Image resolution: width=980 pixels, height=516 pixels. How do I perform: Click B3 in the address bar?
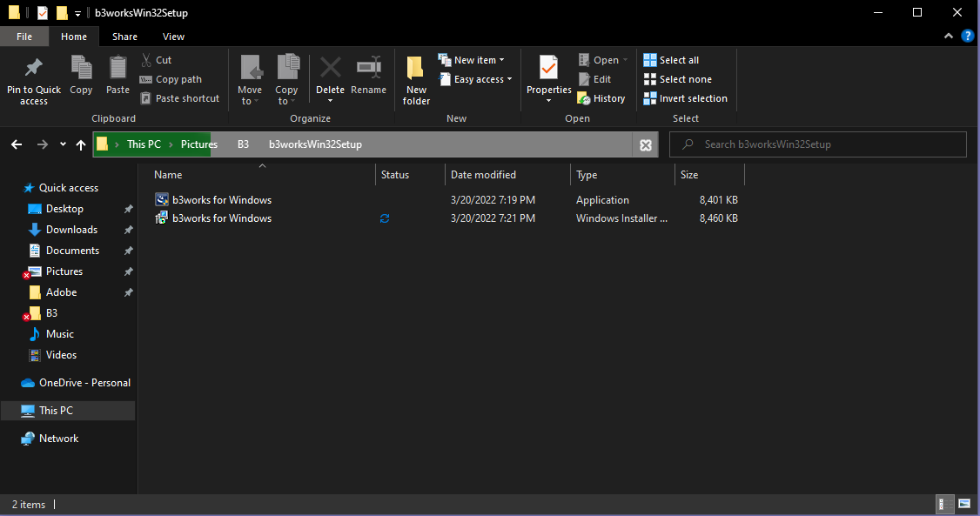(243, 144)
